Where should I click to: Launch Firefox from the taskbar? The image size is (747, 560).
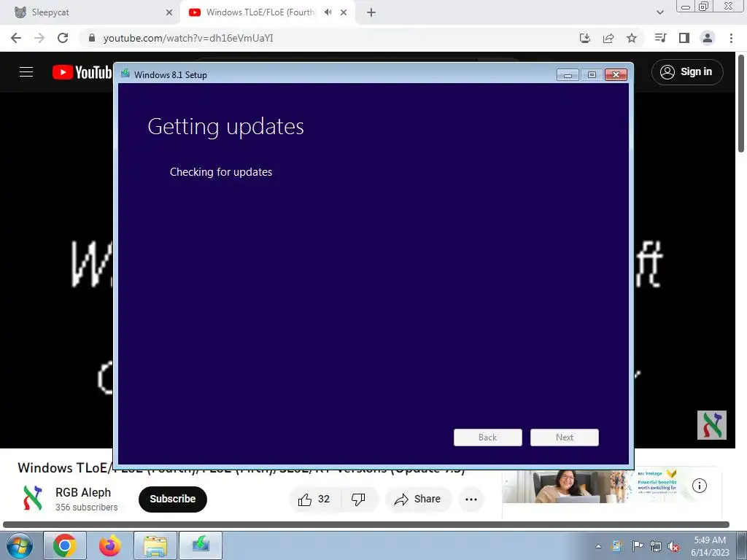[110, 545]
